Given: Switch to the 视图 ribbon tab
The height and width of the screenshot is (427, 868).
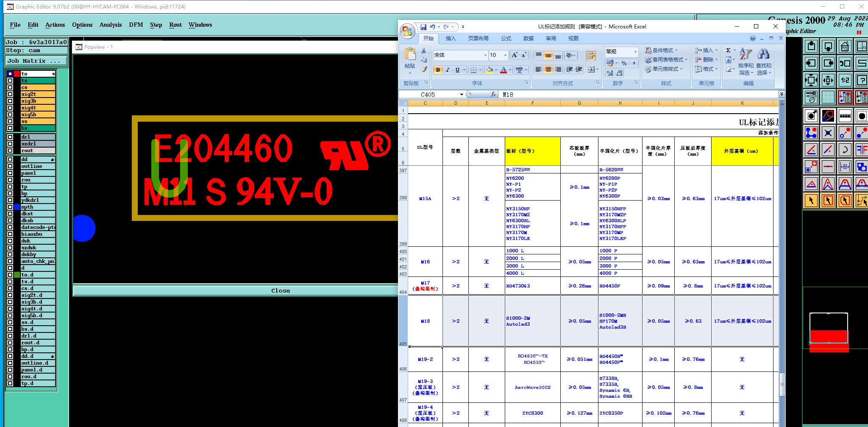Looking at the screenshot, I should pyautogui.click(x=573, y=38).
